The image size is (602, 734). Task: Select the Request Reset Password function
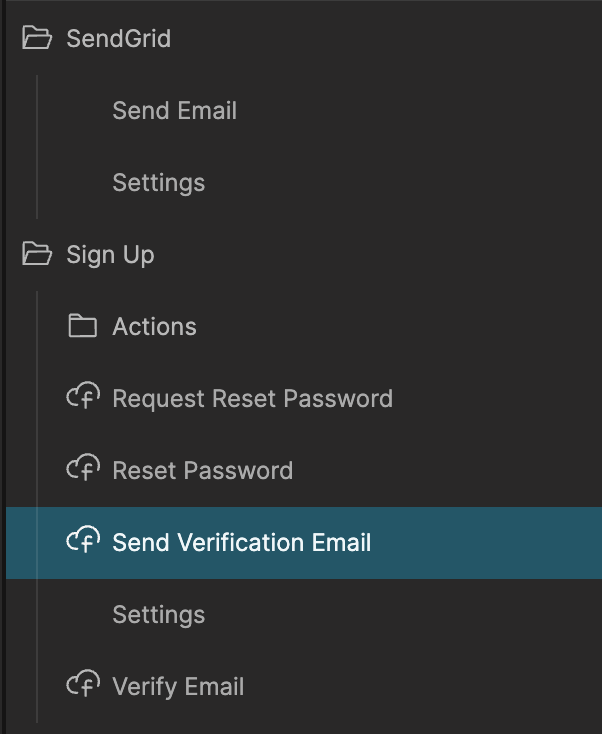pos(252,399)
